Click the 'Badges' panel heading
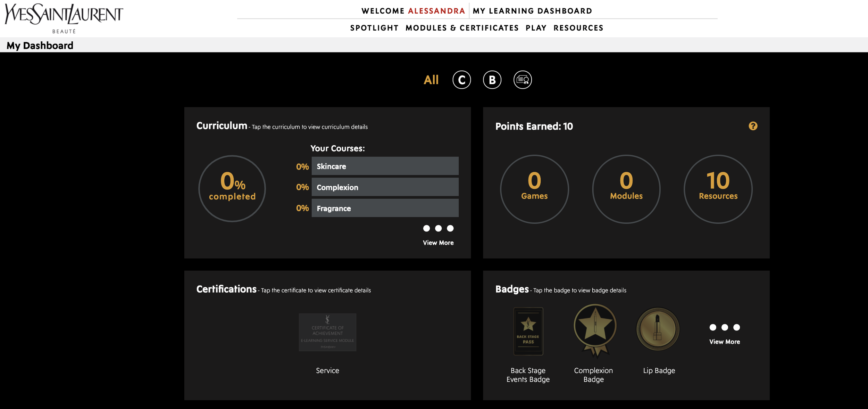Viewport: 868px width, 409px height. click(512, 289)
